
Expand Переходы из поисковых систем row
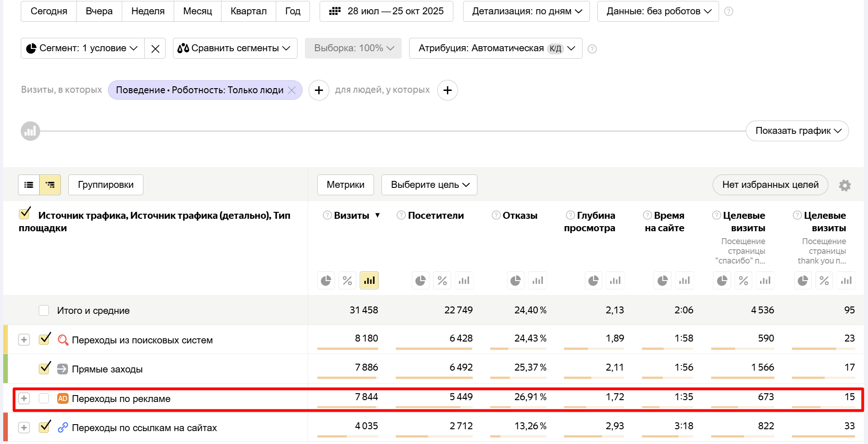click(24, 340)
